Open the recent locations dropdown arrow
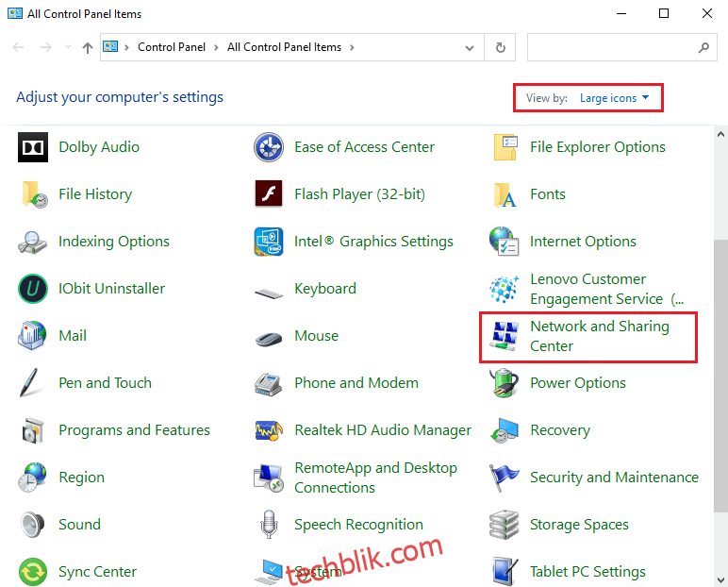 68,47
